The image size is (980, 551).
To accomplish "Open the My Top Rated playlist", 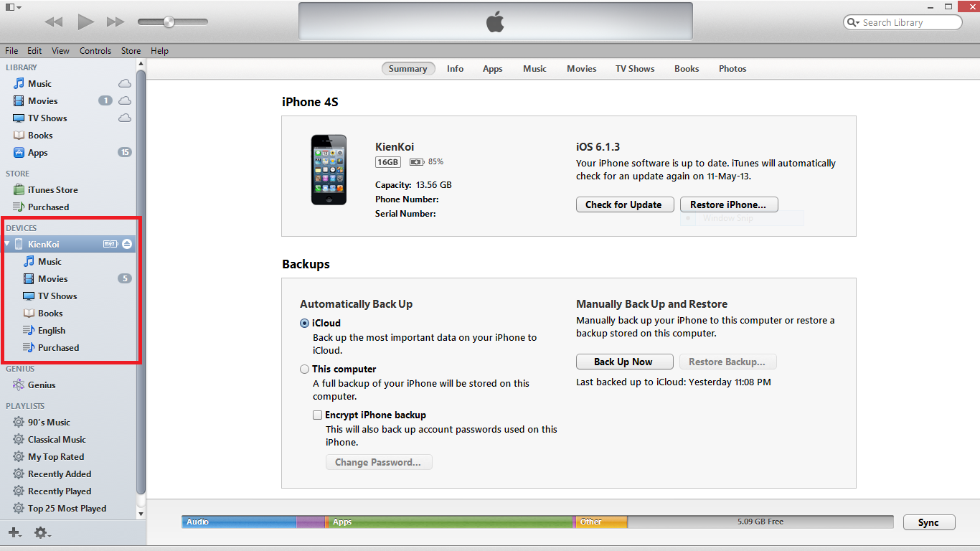I will [56, 456].
